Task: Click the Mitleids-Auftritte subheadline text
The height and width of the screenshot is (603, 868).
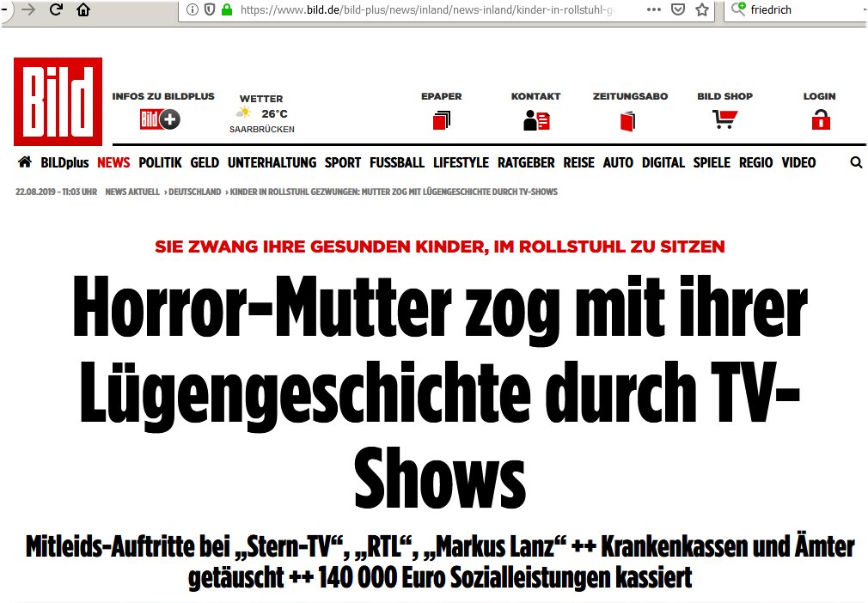Action: [440, 563]
